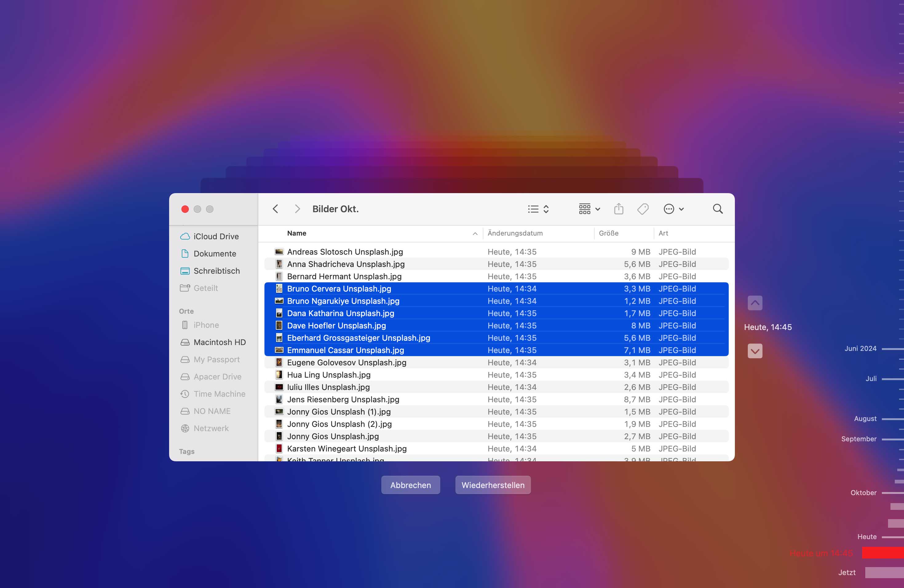Click the tag/label icon in toolbar
This screenshot has height=588, width=904.
[x=643, y=208]
